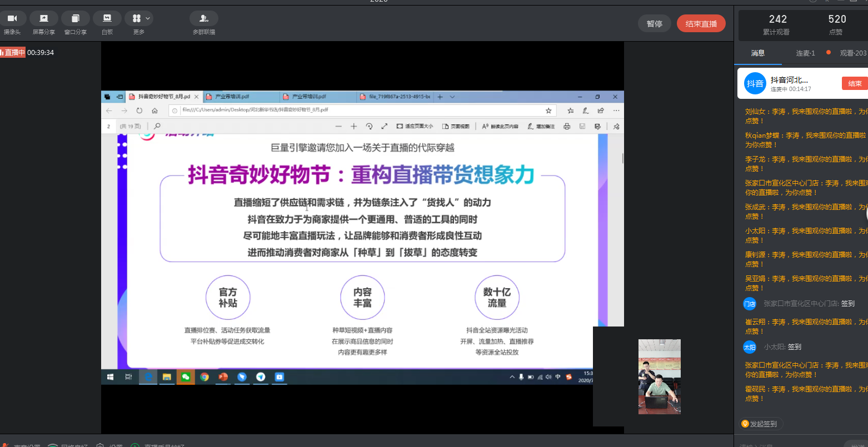End the broadcast with 结束直播
The height and width of the screenshot is (447, 868).
(701, 24)
